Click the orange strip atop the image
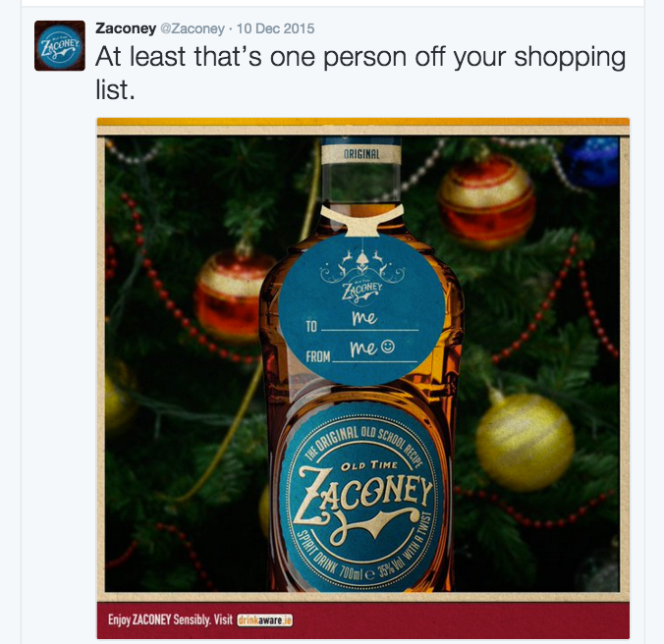The image size is (664, 644). (x=362, y=122)
